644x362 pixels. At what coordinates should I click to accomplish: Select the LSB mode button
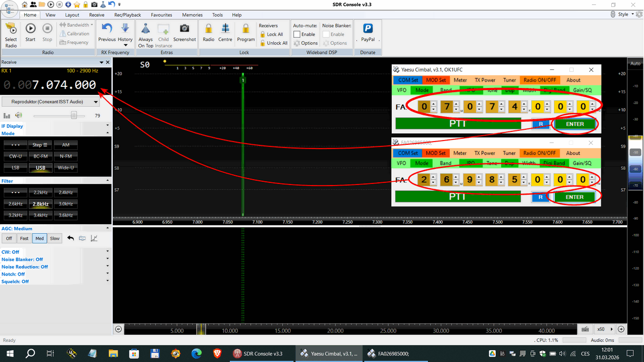point(15,167)
